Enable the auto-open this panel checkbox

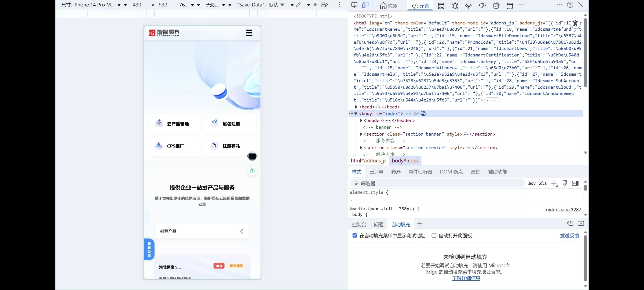click(x=434, y=235)
